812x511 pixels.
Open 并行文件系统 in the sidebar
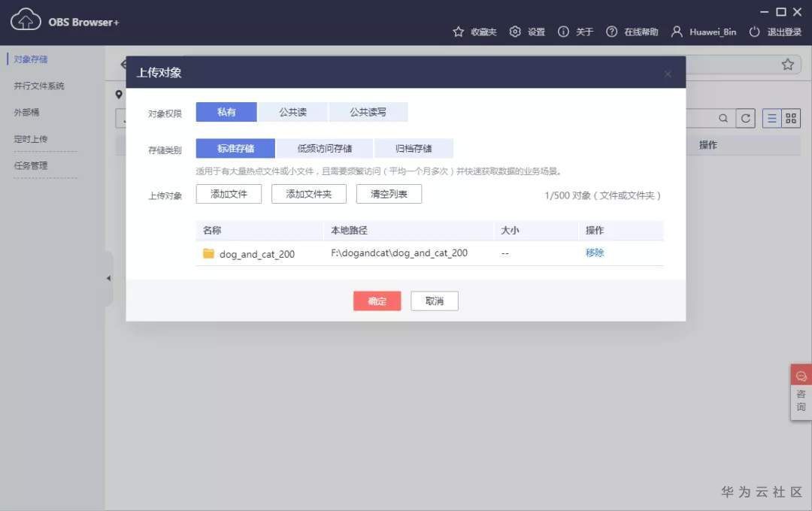tap(39, 86)
